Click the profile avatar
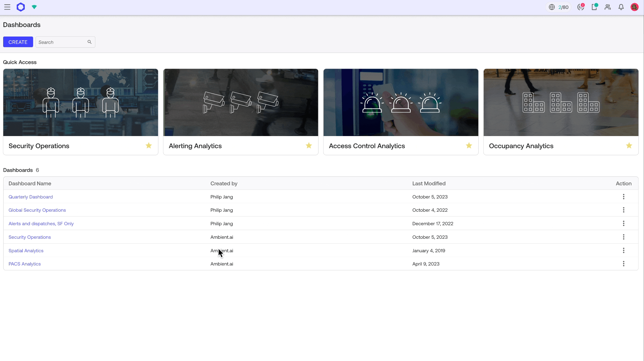 tap(634, 7)
